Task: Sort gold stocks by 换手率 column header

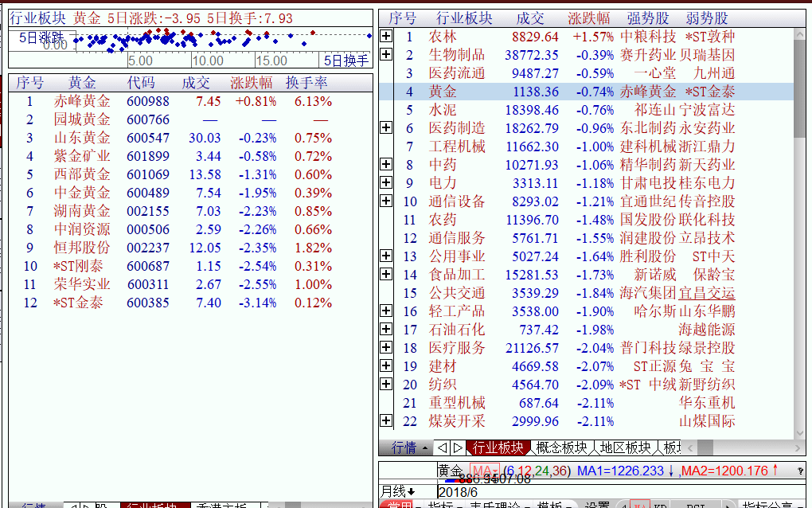Action: pyautogui.click(x=306, y=83)
